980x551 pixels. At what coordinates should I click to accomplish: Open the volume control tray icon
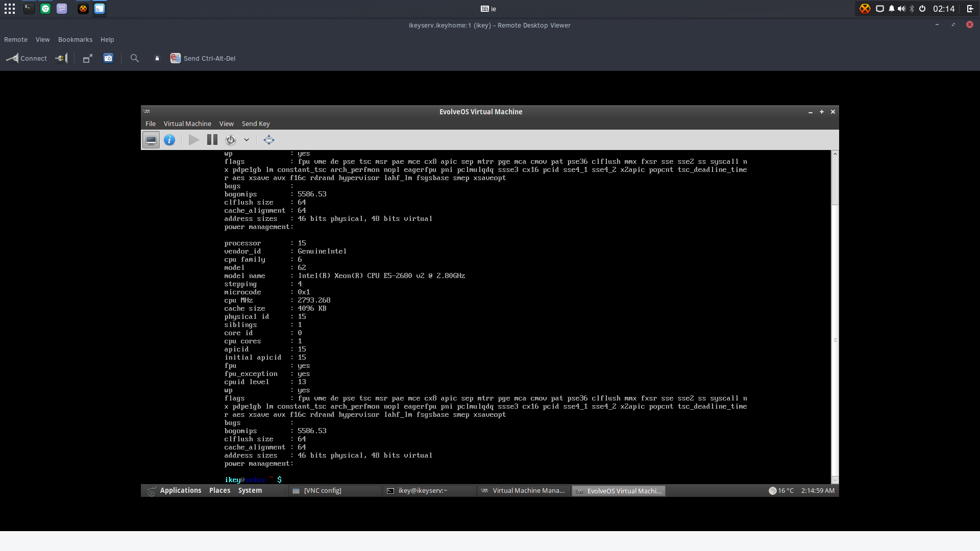click(x=901, y=9)
